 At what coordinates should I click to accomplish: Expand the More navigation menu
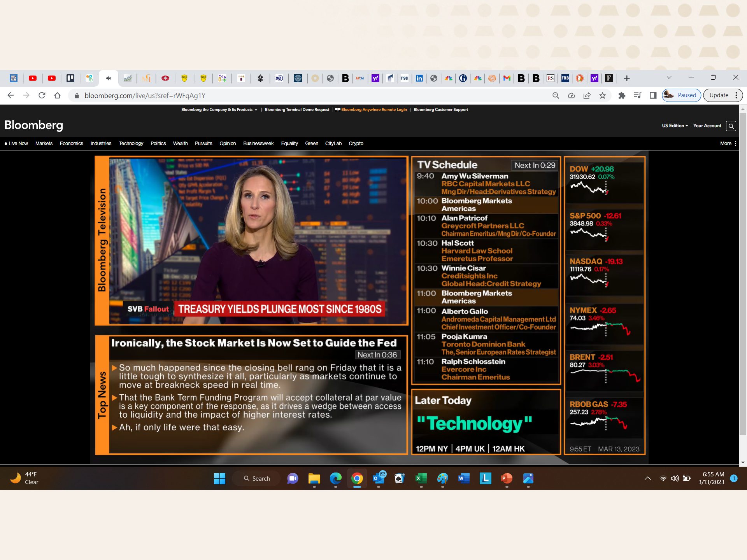click(728, 143)
